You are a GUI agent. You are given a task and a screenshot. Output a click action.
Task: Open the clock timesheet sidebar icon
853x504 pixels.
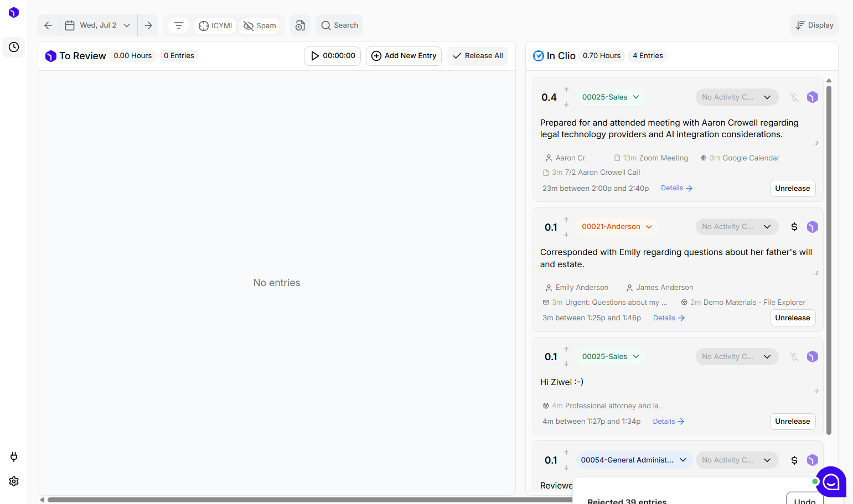[14, 47]
